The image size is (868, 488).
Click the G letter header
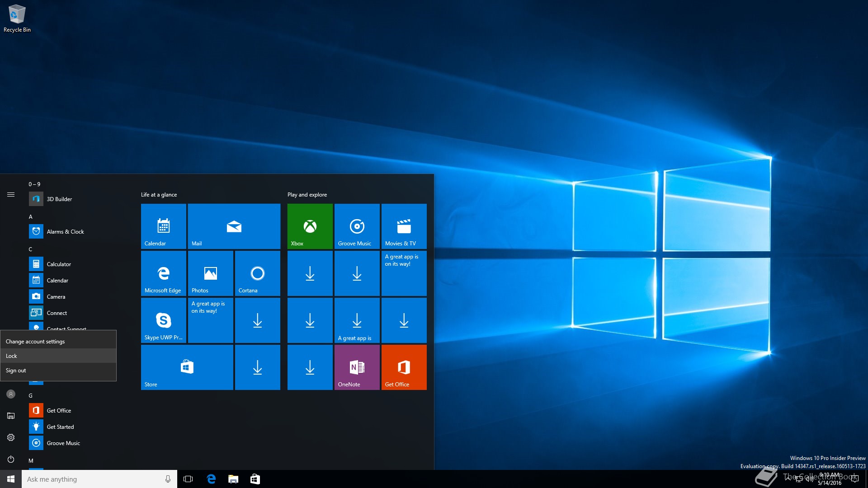[x=31, y=396]
